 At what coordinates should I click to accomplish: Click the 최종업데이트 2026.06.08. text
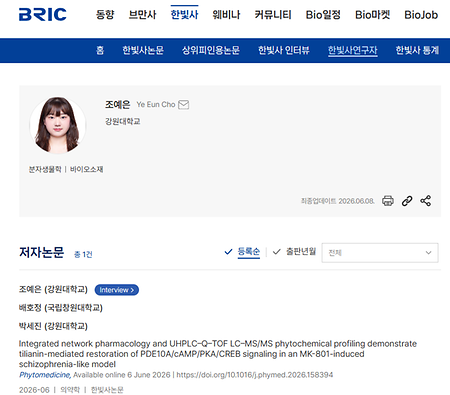coord(338,201)
